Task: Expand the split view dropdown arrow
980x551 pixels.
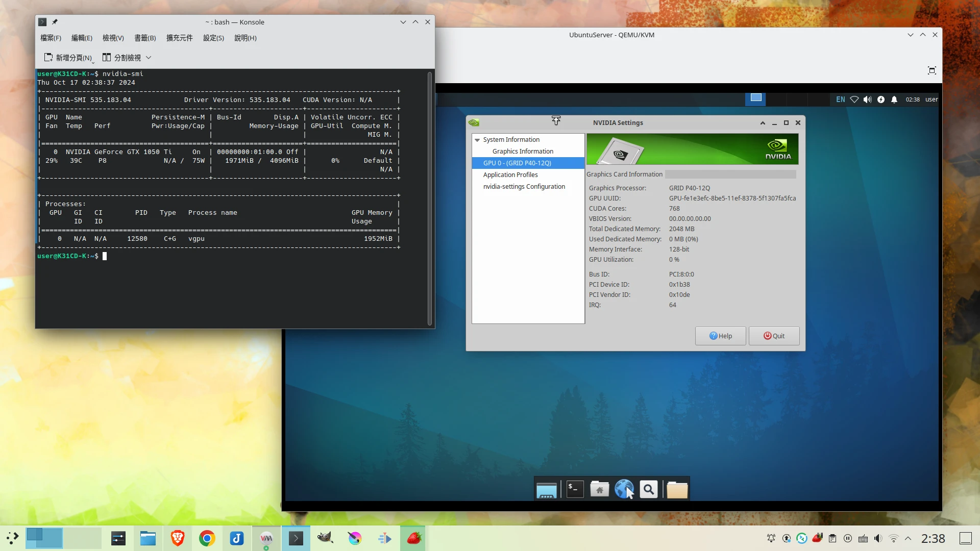Action: tap(149, 58)
